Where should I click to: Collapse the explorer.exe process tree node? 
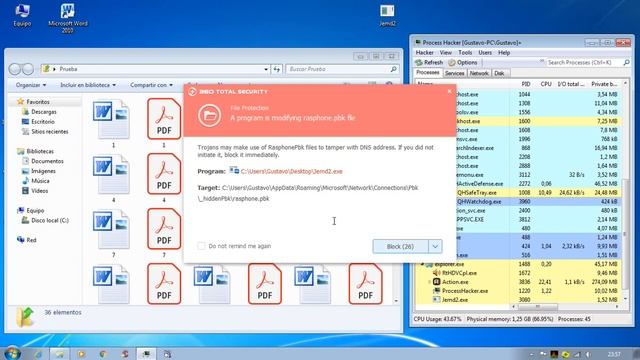[x=422, y=264]
